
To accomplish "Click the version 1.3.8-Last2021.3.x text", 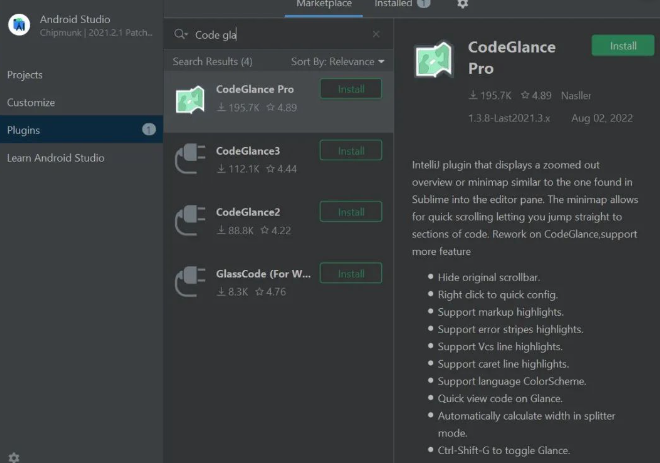I will (509, 118).
